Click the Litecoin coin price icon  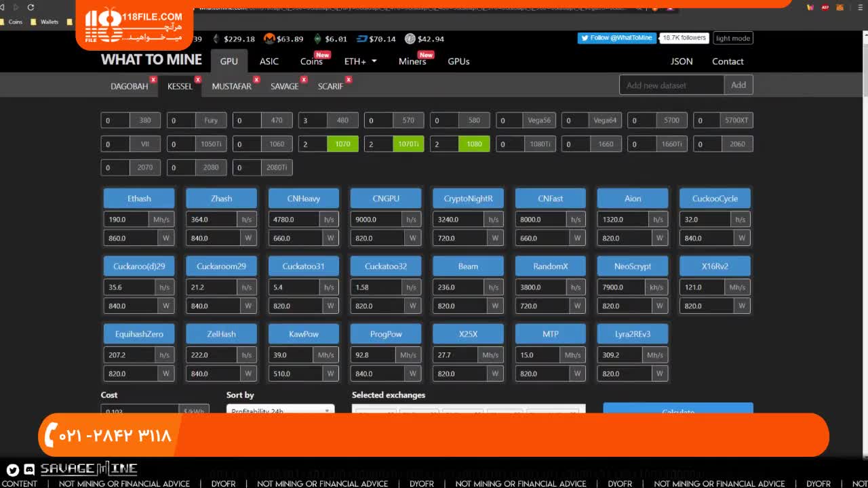point(410,39)
